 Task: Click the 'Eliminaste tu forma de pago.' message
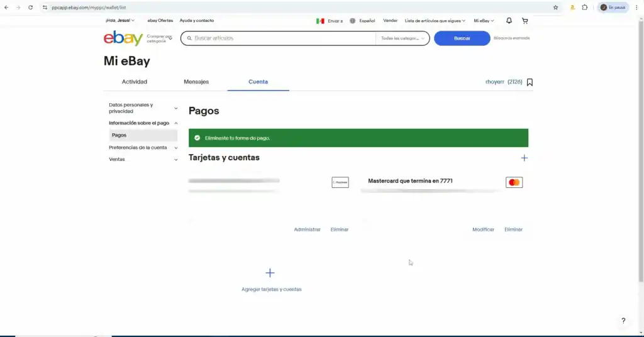[237, 138]
